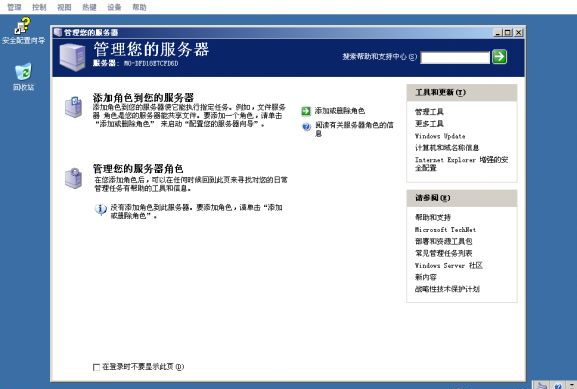Screen dimensions: 577x389
Task: Click the green 添加或删除角色 arrow icon
Action: point(306,111)
